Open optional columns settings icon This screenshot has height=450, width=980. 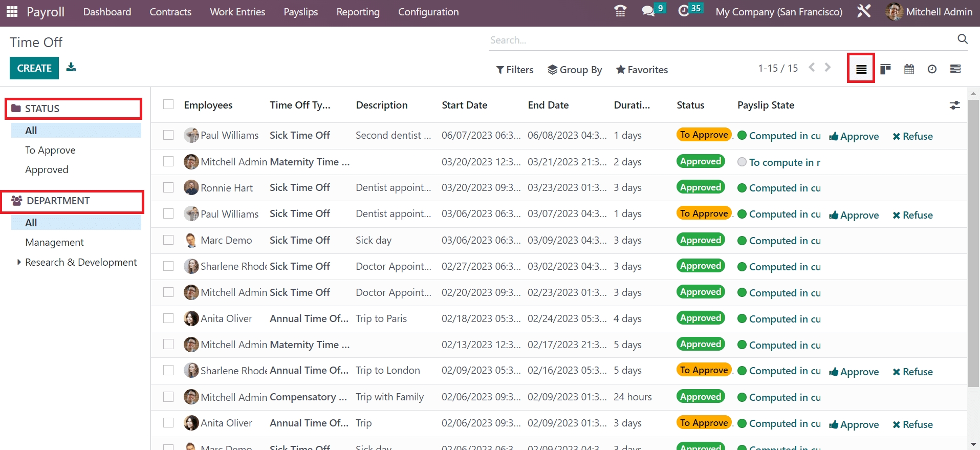[x=954, y=105]
